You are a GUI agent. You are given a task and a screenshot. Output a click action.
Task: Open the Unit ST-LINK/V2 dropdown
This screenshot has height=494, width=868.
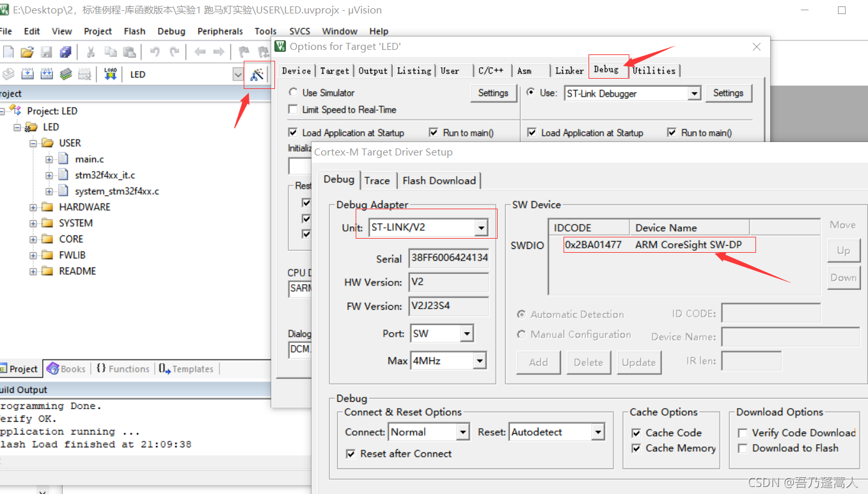pos(481,227)
